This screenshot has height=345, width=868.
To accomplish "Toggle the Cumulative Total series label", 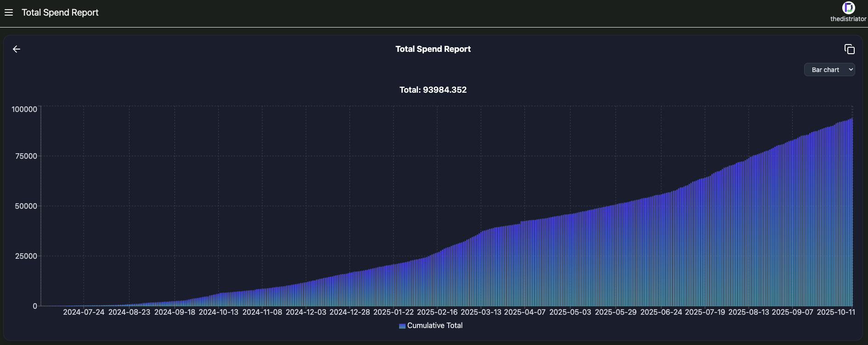I will coord(434,326).
